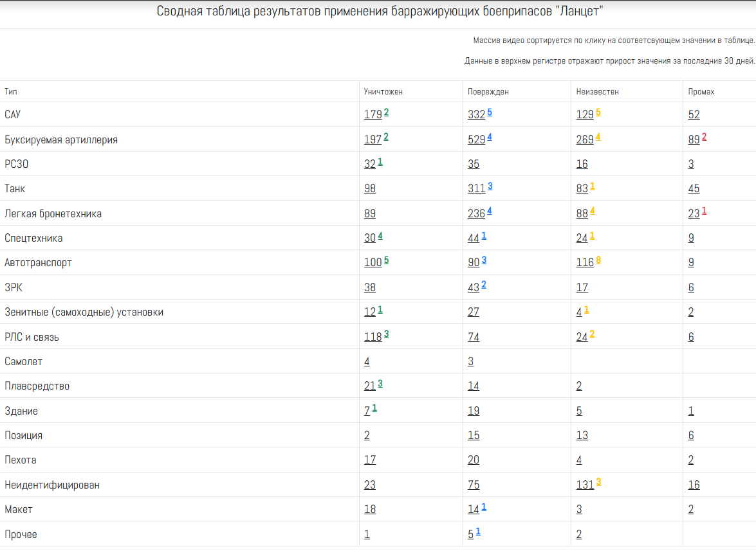Open destroyed Спецтехника count 30
The height and width of the screenshot is (558, 756).
tap(369, 239)
